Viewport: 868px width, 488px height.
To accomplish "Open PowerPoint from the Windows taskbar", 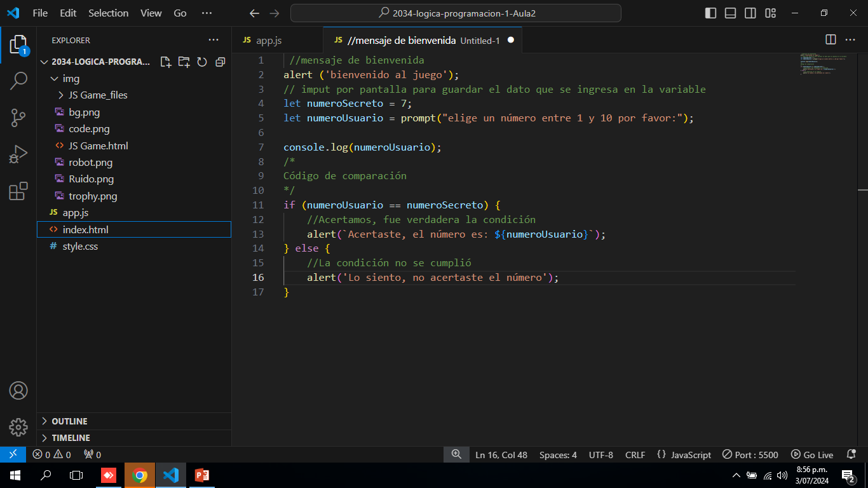I will point(201,475).
